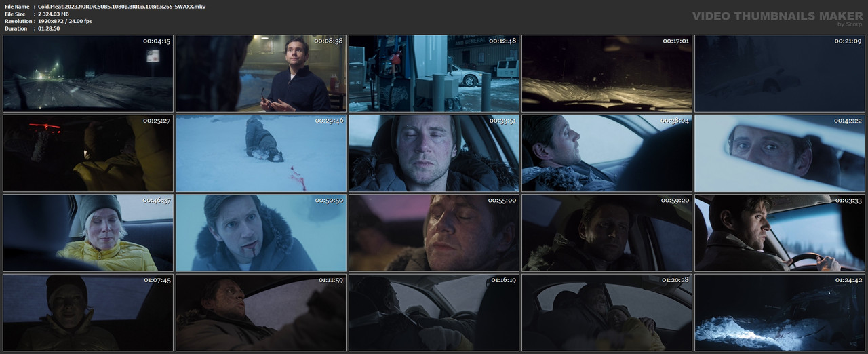The width and height of the screenshot is (868, 354).
Task: Select the thumbnail timestamped 00:50:50
Action: pyautogui.click(x=261, y=233)
